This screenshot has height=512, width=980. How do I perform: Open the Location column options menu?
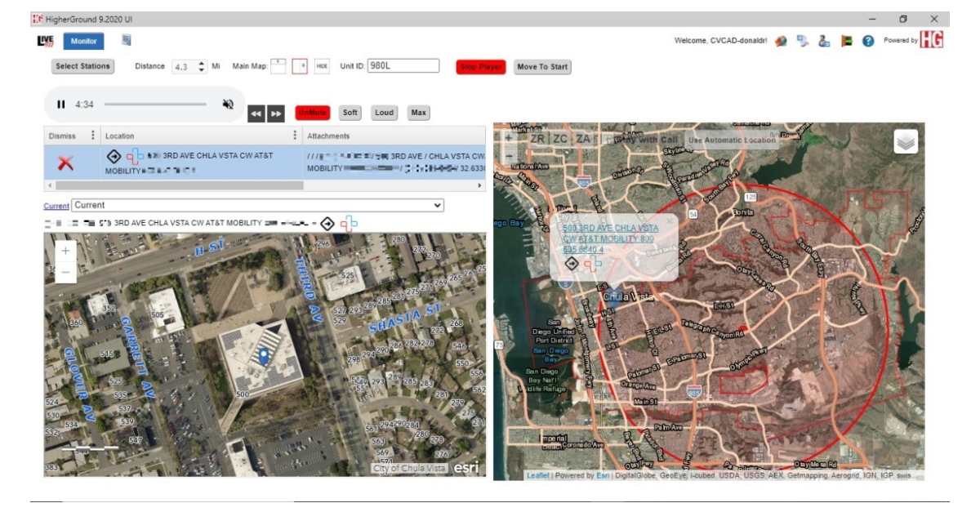(294, 136)
